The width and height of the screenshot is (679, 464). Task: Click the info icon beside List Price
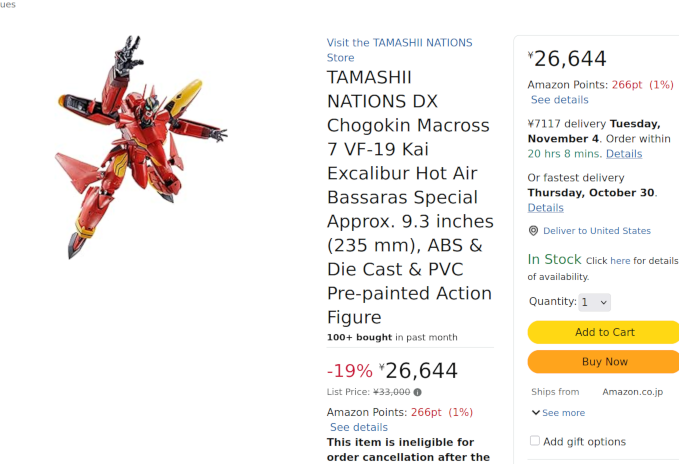[x=417, y=393]
